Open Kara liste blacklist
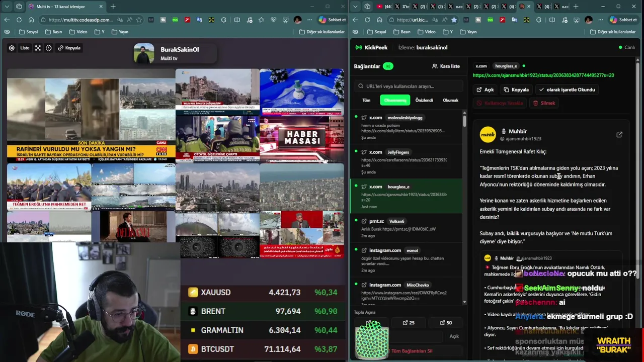Image resolution: width=644 pixels, height=362 pixels. (446, 66)
